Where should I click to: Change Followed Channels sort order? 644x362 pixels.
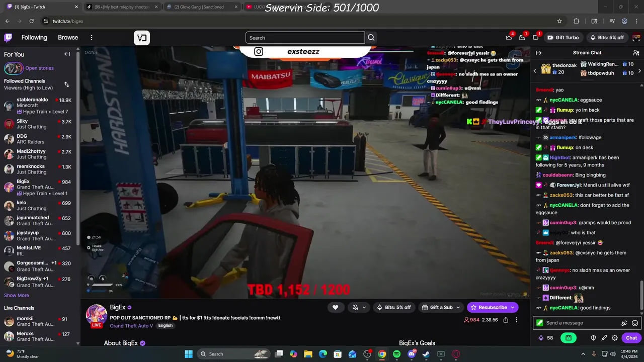coord(66,84)
